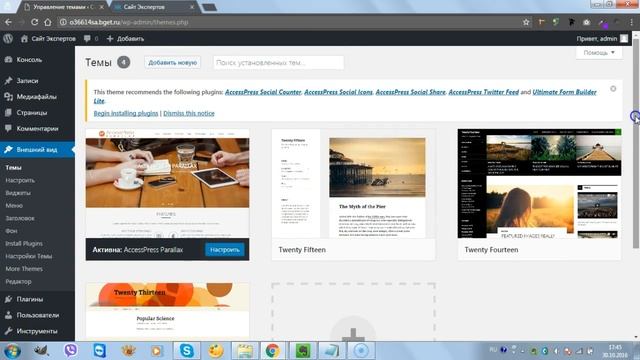
Task: Open the comments bubble in admin bar
Action: (87, 39)
